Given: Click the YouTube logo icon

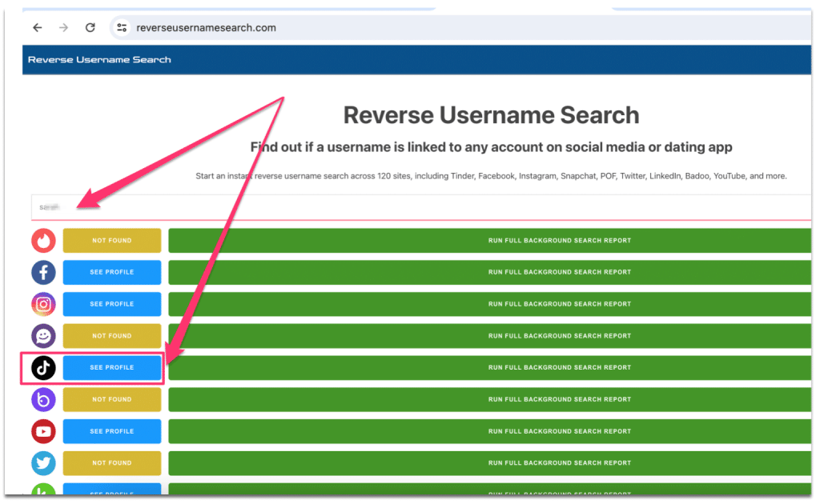Looking at the screenshot, I should [43, 431].
